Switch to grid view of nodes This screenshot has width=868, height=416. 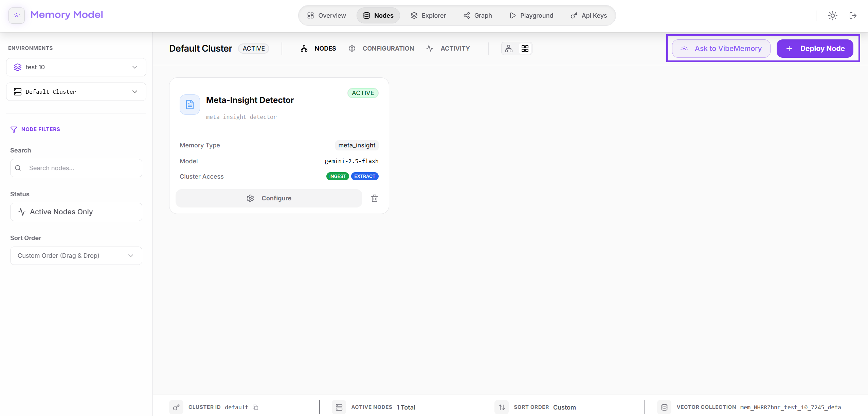click(x=525, y=49)
